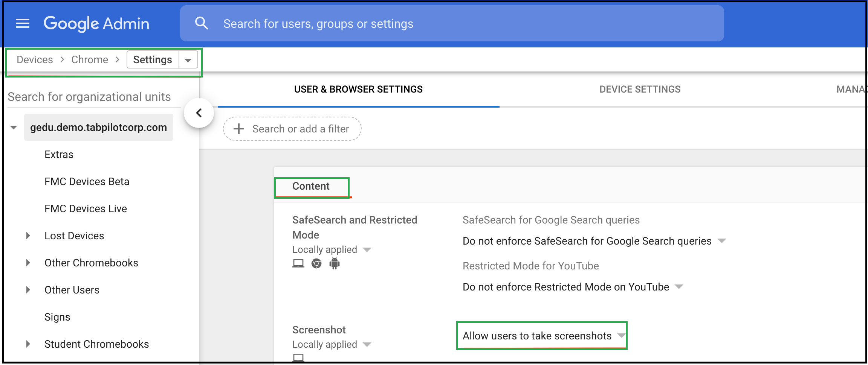Image resolution: width=868 pixels, height=365 pixels.
Task: Open Locally applied dropdown under Screenshot
Action: pyautogui.click(x=332, y=344)
